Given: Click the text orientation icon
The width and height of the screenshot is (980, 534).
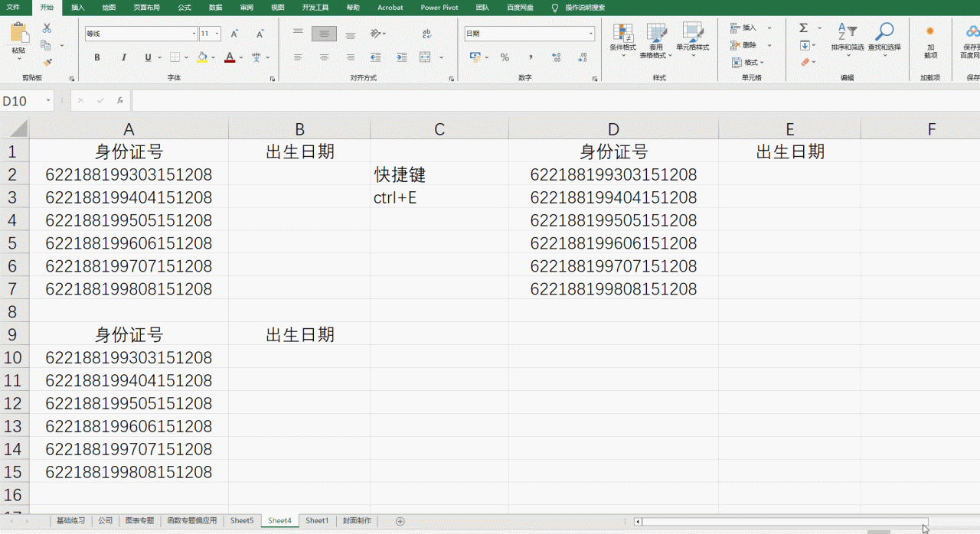Looking at the screenshot, I should 375,34.
